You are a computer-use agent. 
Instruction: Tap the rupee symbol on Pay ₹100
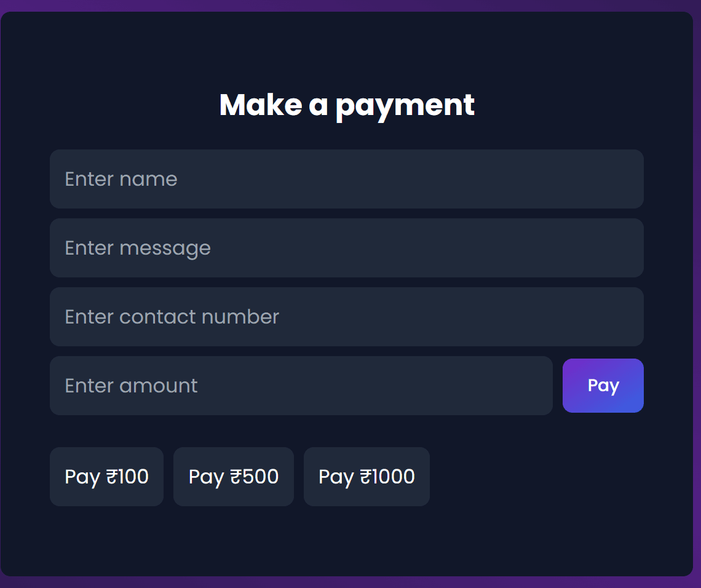point(112,476)
